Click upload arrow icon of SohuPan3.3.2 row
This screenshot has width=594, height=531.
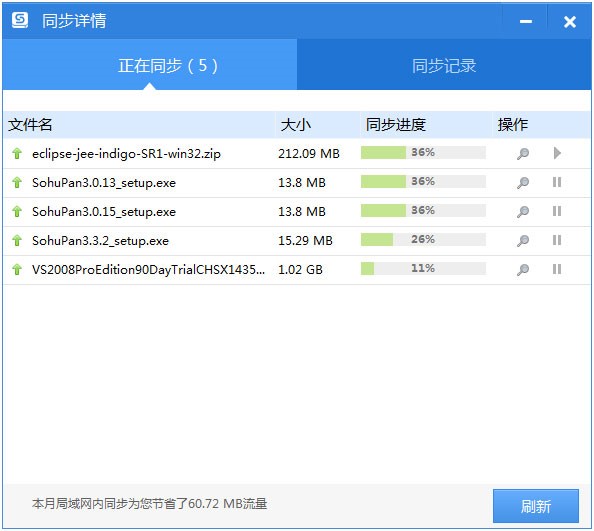(17, 241)
